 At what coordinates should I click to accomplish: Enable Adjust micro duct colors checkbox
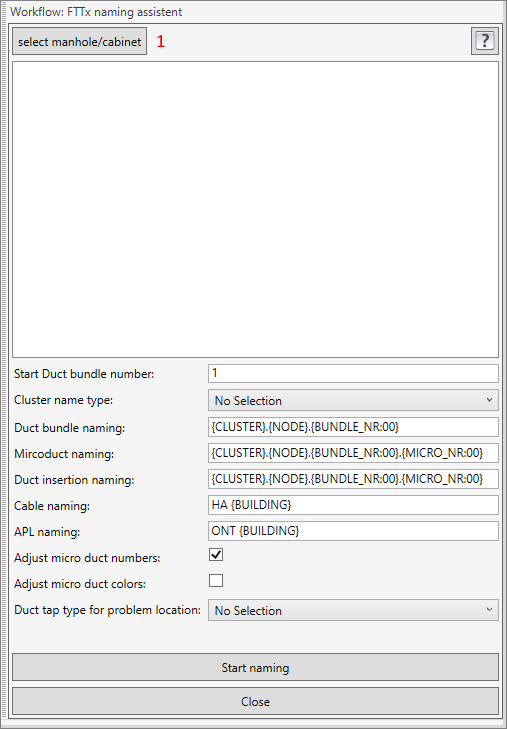point(216,580)
